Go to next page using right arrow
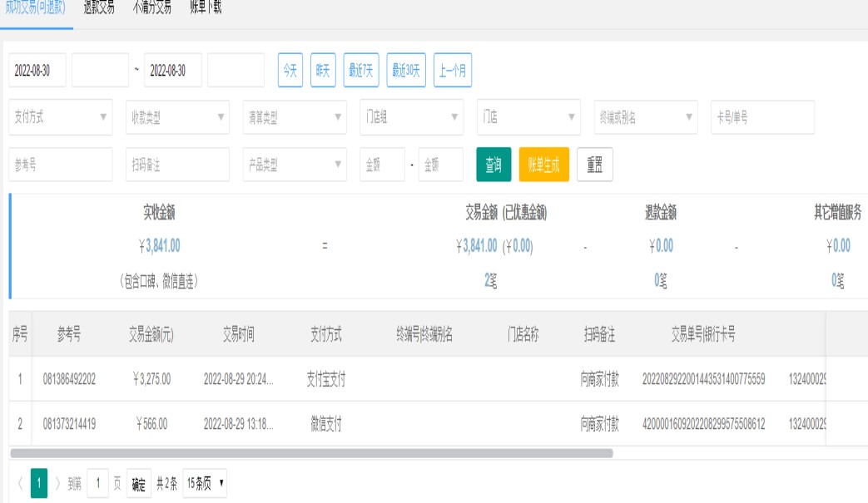The height and width of the screenshot is (503, 868). [57, 484]
